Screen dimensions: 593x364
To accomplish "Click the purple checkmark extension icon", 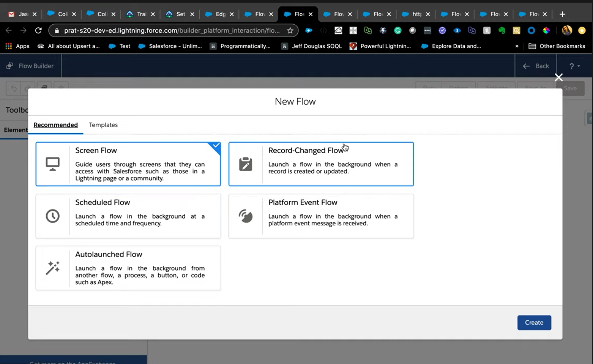I will pyautogui.click(x=442, y=30).
